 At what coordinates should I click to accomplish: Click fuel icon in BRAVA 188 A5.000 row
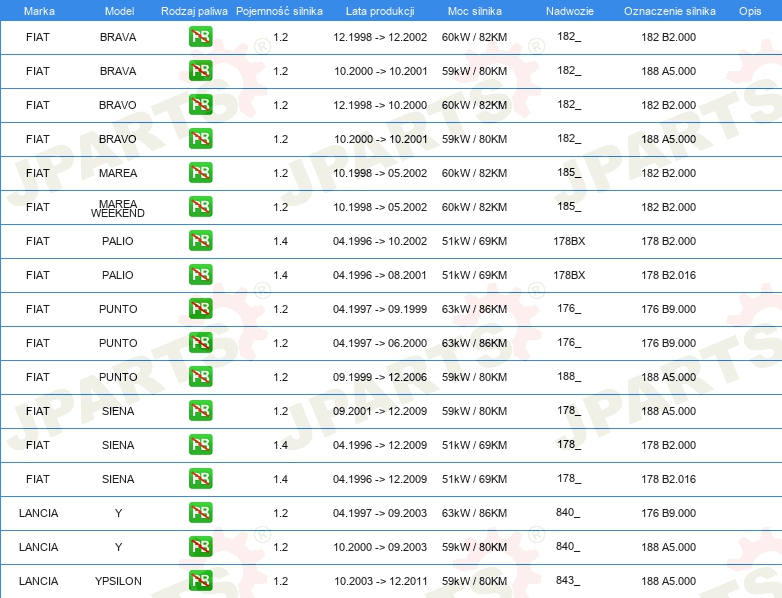[x=200, y=71]
